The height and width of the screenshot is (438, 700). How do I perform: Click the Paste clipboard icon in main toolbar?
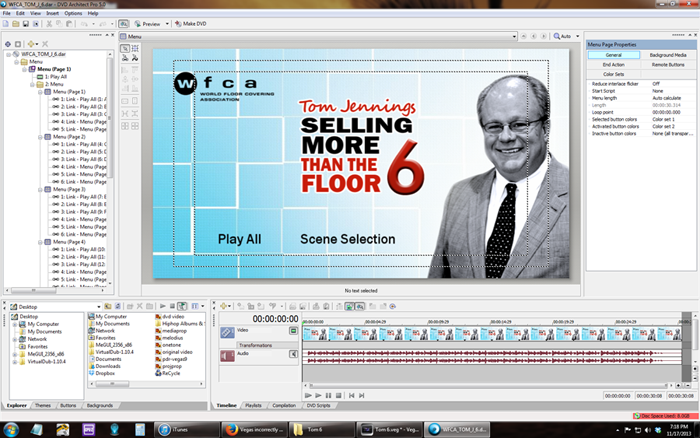pyautogui.click(x=69, y=24)
